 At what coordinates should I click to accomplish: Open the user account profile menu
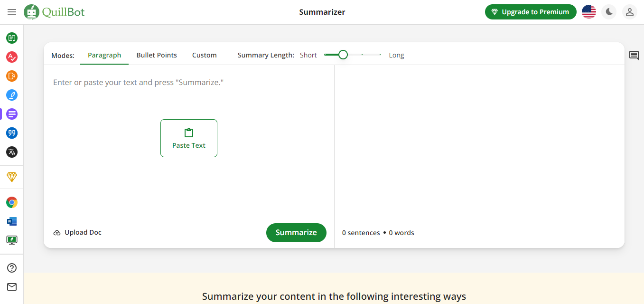tap(630, 12)
